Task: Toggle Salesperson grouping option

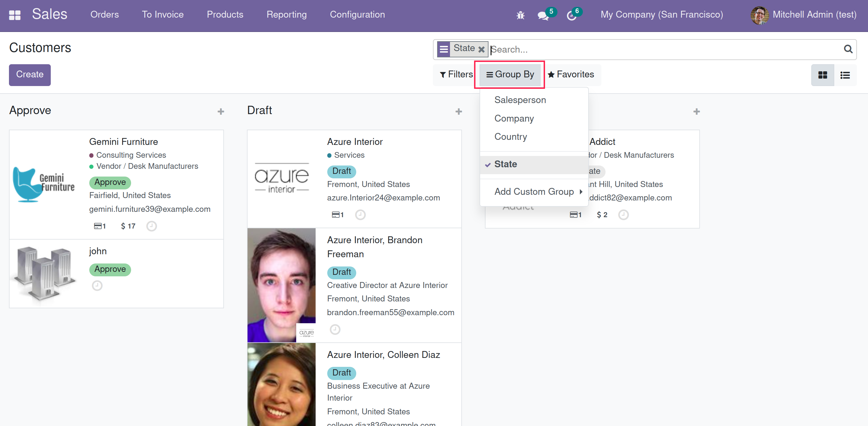Action: (534, 100)
